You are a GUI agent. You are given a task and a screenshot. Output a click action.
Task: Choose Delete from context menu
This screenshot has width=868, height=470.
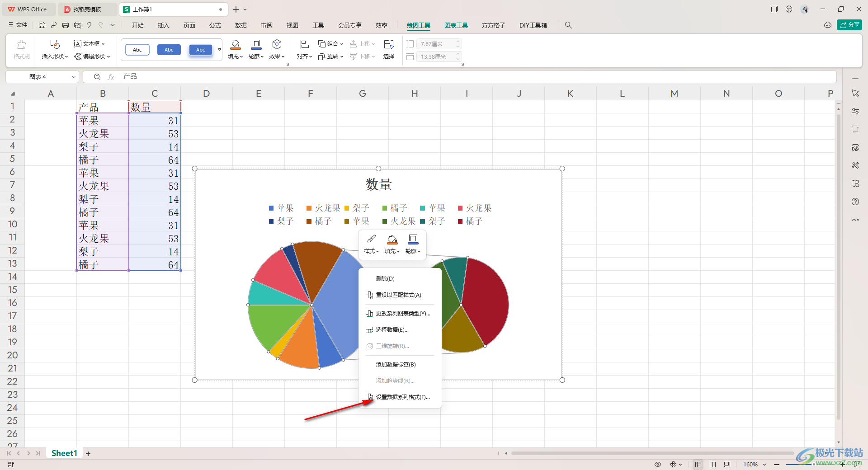(x=400, y=279)
